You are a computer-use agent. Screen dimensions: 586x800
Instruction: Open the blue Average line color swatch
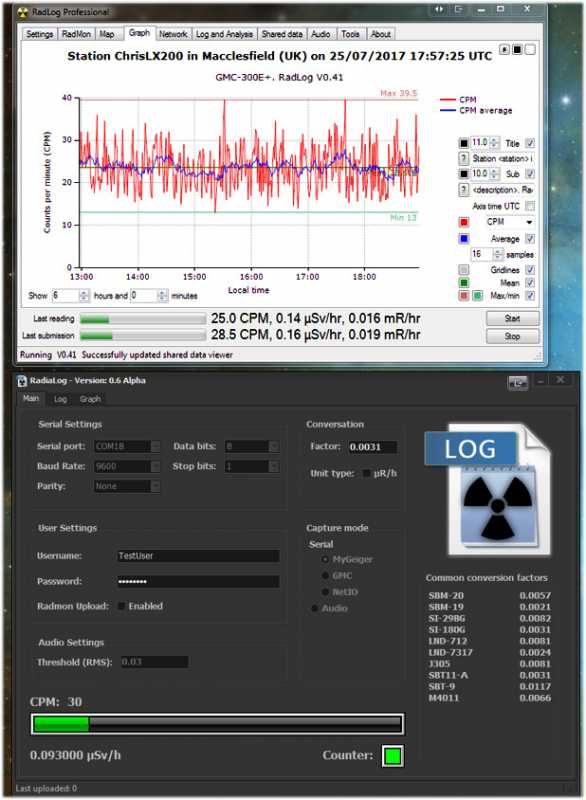coord(464,239)
